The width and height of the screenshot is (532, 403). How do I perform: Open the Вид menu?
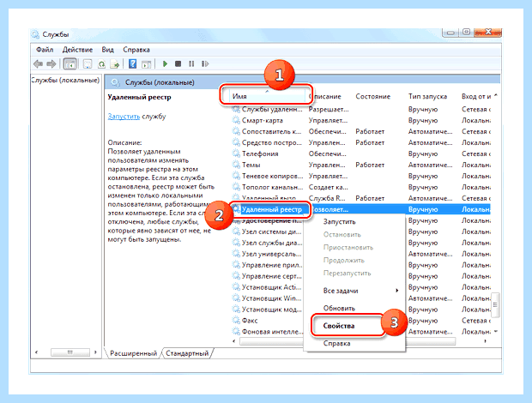coord(107,50)
